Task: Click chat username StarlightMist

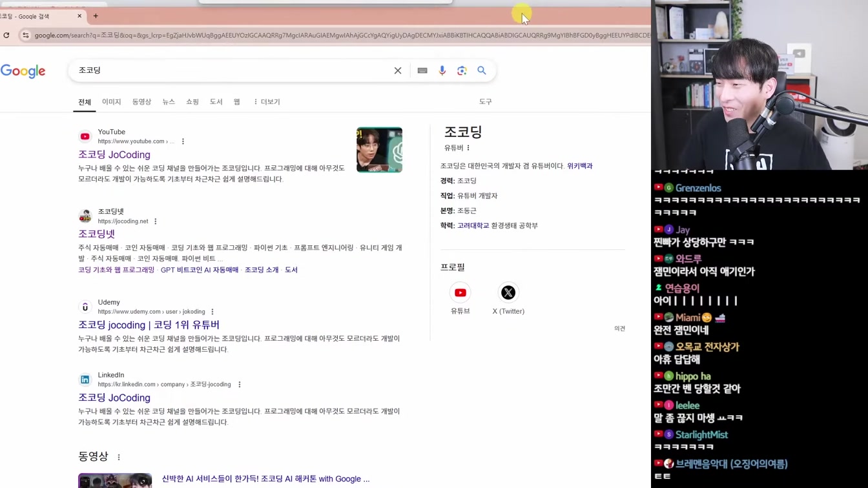Action: click(701, 435)
